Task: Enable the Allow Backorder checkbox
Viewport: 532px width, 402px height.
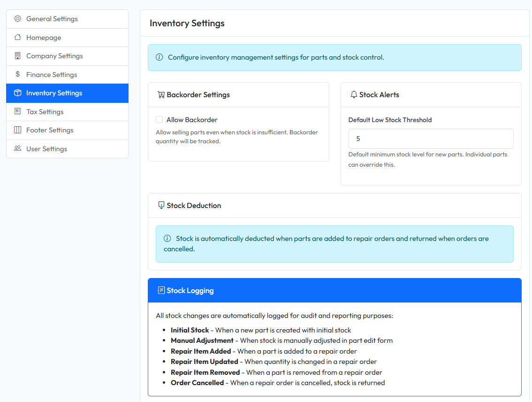Action: point(159,119)
